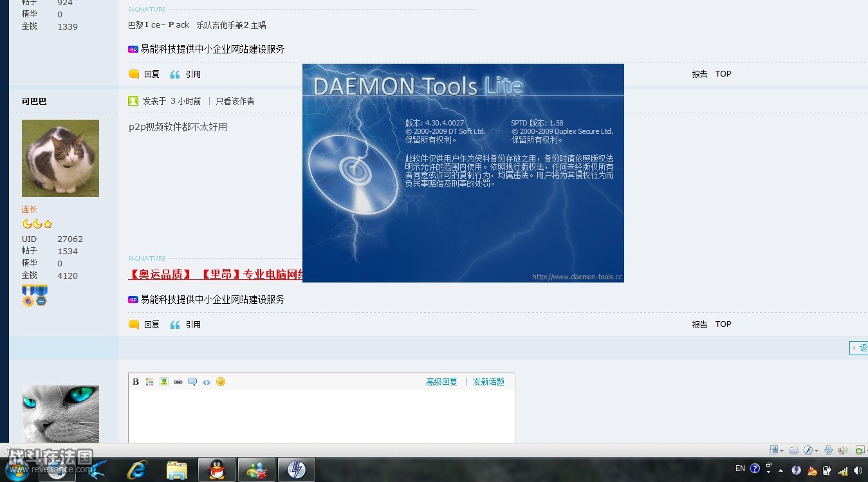
Task: Click green blocker icon in status bar
Action: point(860,450)
